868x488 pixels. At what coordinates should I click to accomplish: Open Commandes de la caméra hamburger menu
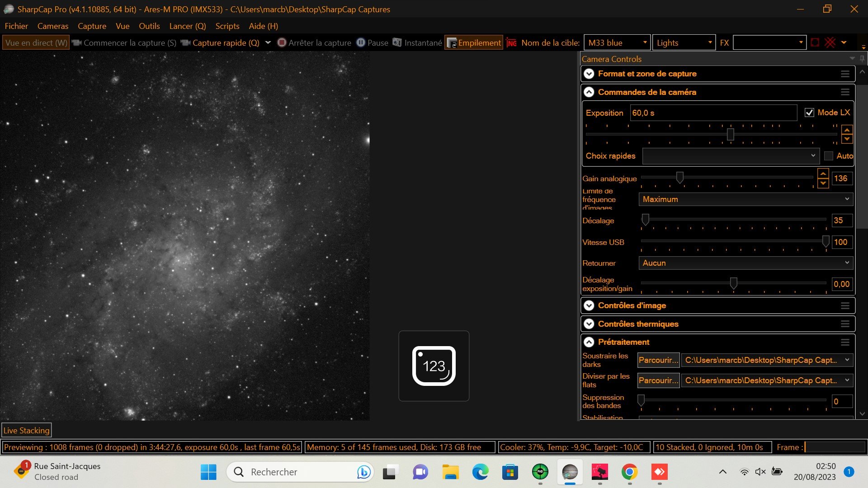click(845, 92)
